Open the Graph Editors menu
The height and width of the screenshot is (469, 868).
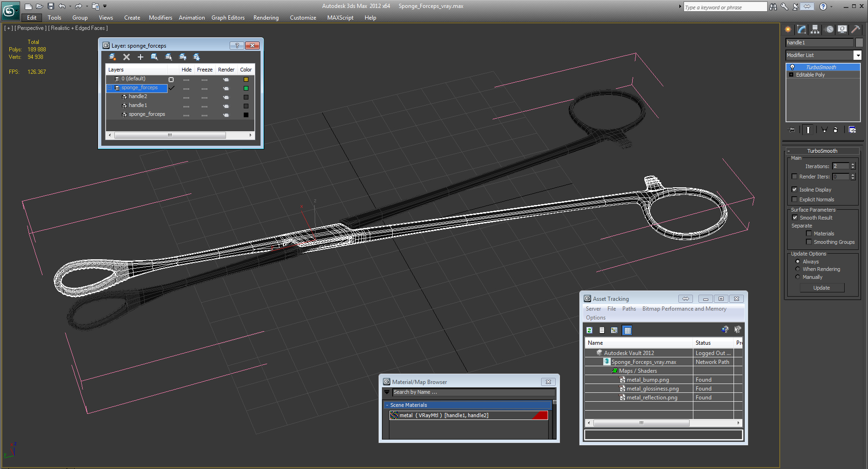pyautogui.click(x=228, y=18)
